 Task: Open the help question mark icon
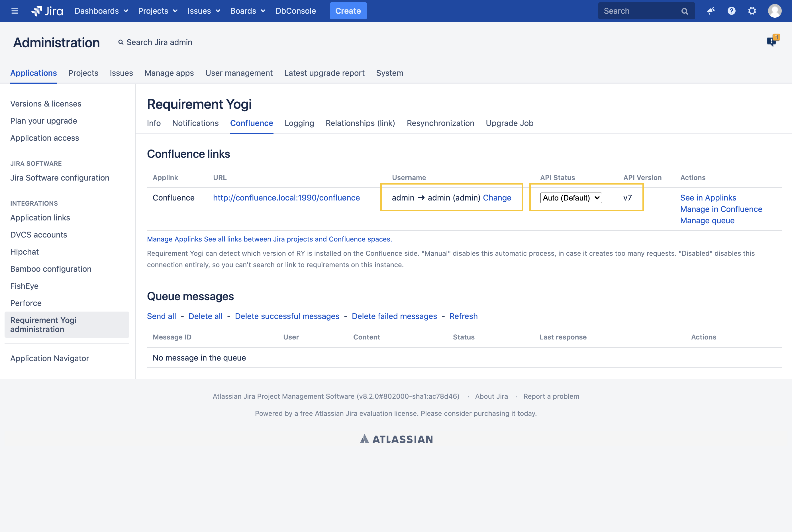click(731, 11)
